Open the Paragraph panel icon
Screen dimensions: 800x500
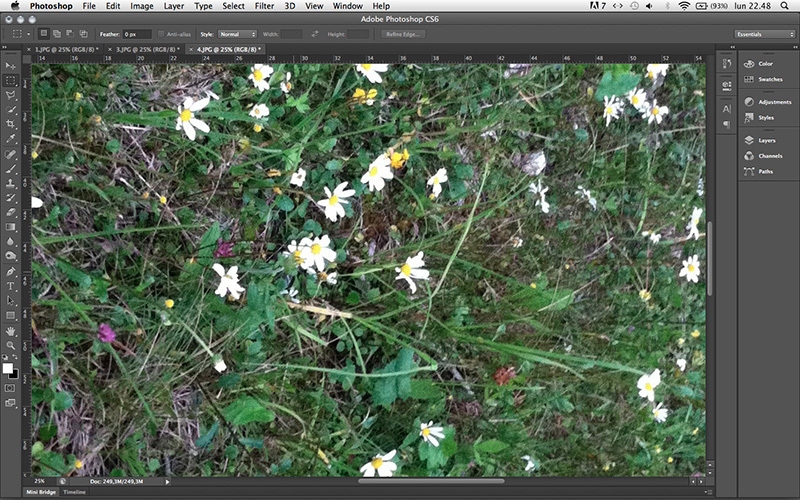(727, 124)
